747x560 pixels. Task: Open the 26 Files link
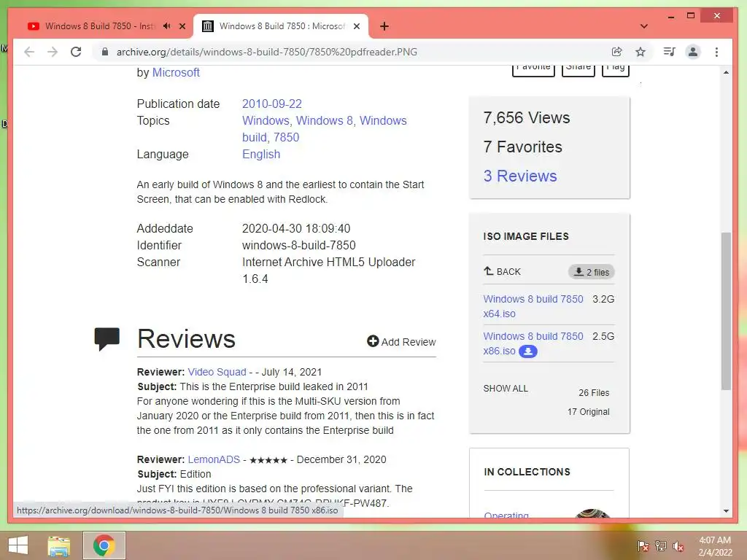click(594, 393)
